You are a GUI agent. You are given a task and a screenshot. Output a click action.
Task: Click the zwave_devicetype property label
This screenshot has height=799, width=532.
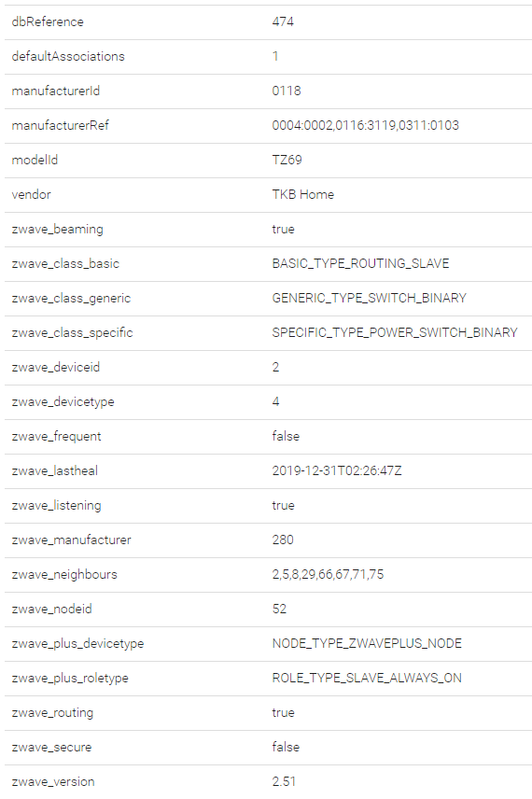click(63, 402)
